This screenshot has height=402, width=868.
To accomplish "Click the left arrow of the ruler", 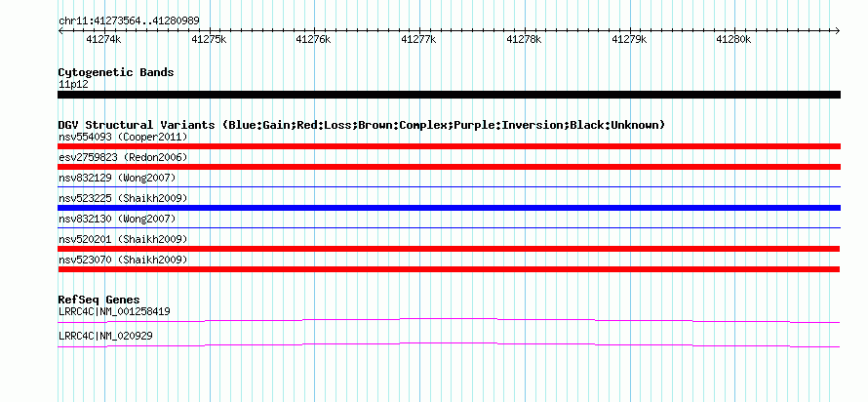I will [x=60, y=30].
